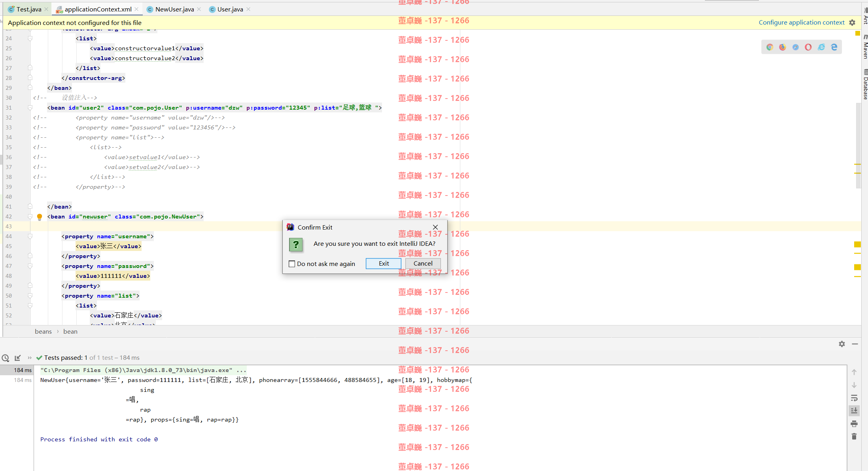Collapse the newuser bean at line 42
868x471 pixels.
pos(30,217)
